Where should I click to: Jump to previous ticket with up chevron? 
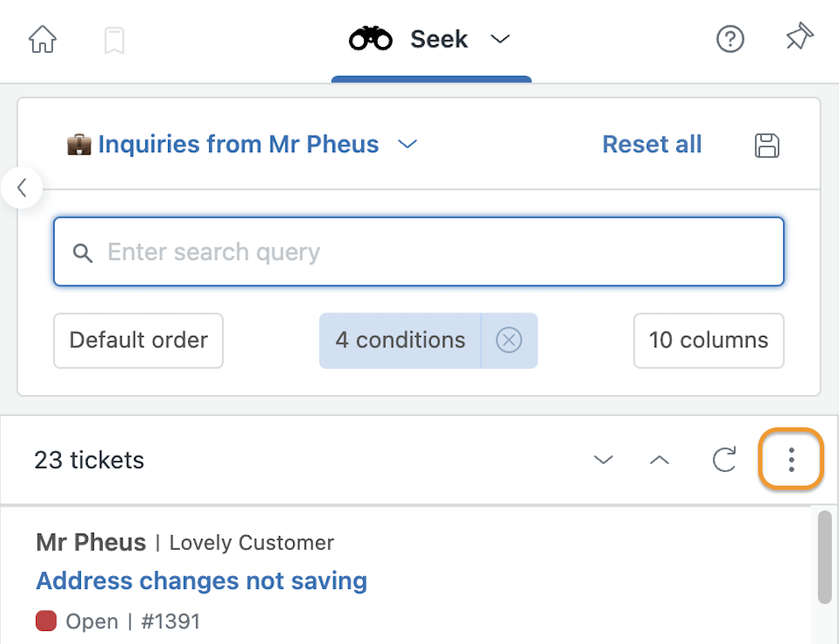coord(659,460)
